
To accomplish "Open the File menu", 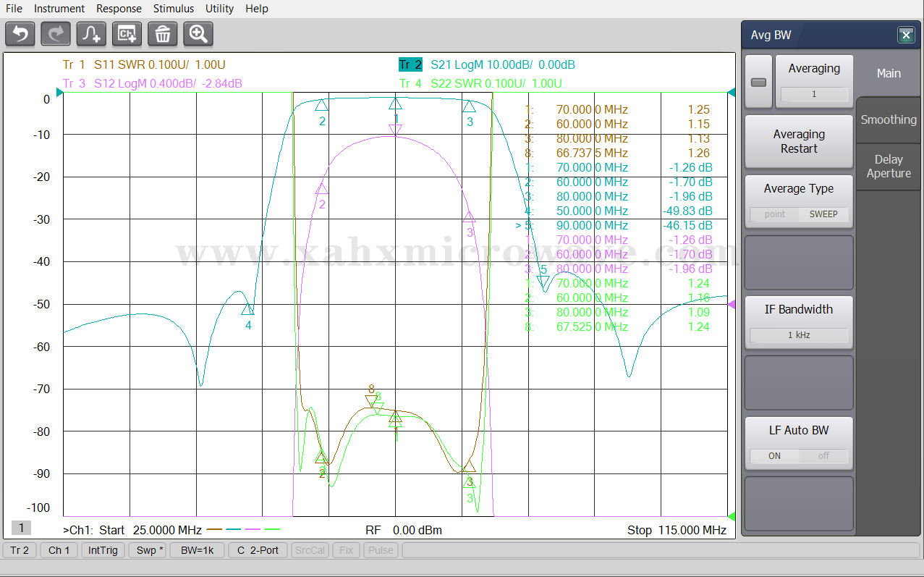I will [14, 9].
